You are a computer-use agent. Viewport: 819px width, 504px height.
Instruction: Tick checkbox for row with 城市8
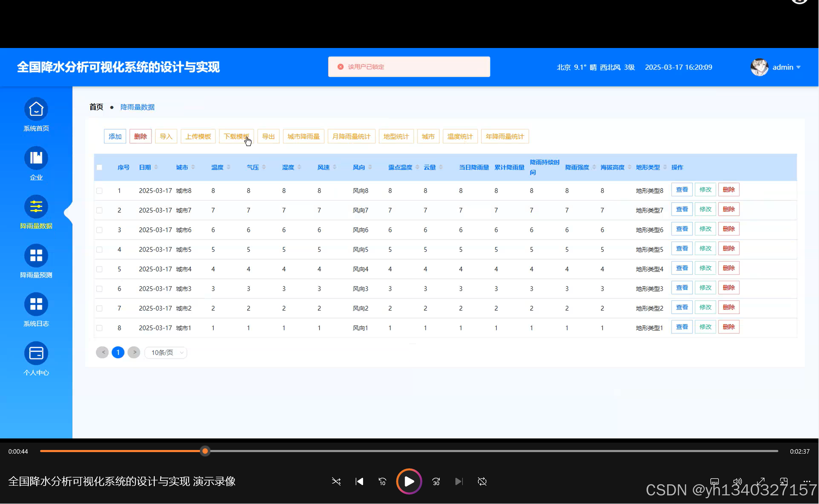[x=99, y=191]
